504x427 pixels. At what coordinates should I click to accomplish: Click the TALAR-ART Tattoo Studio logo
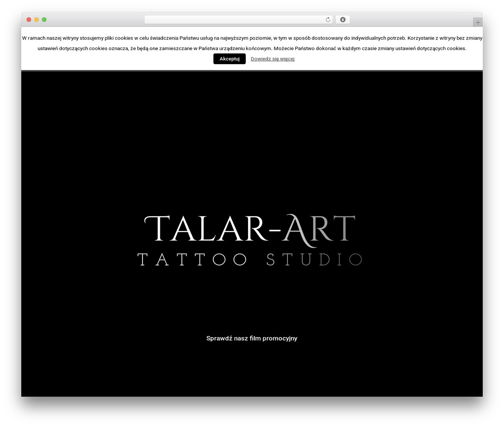tap(250, 240)
